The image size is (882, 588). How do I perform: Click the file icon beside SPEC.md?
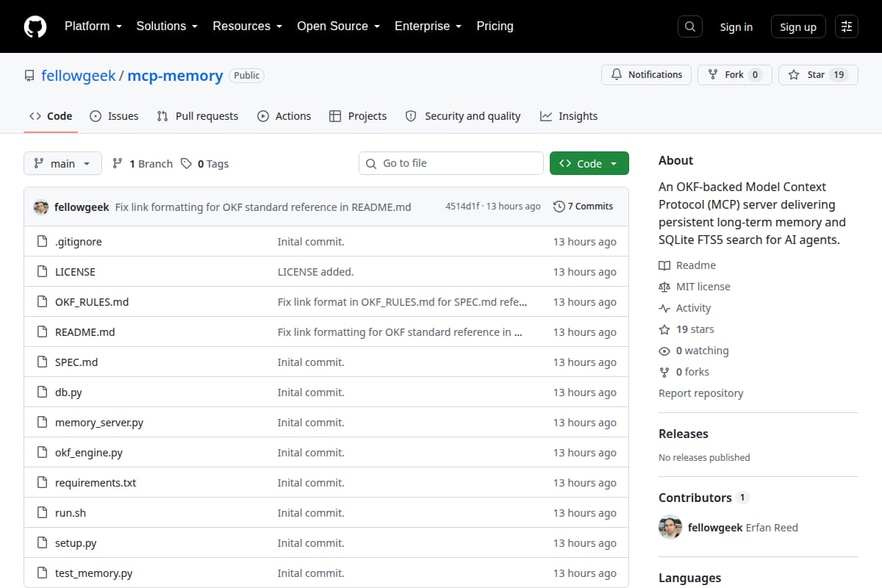coord(42,362)
